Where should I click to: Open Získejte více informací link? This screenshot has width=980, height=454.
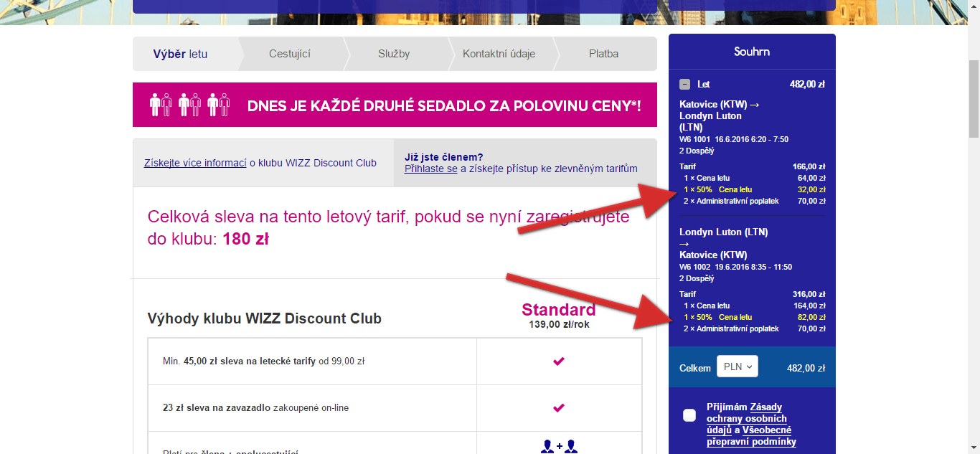click(195, 163)
